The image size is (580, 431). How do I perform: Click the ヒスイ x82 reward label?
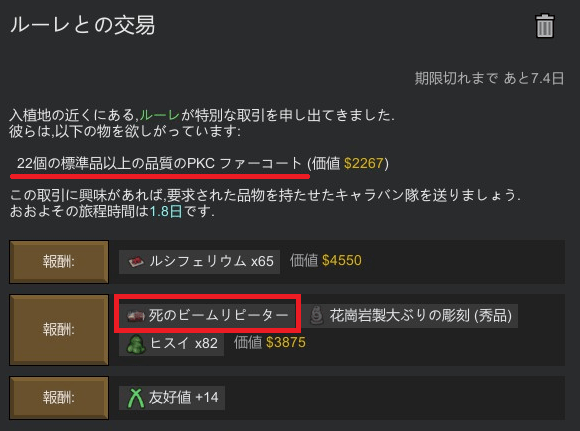click(x=184, y=343)
